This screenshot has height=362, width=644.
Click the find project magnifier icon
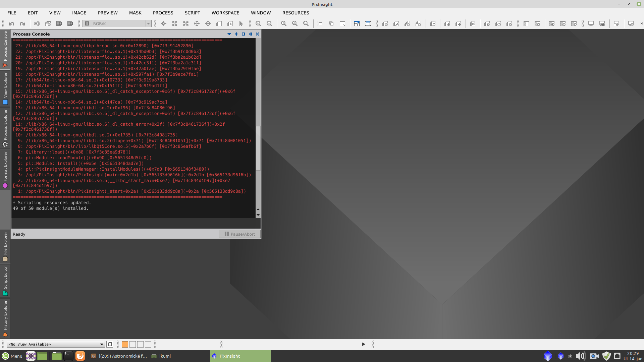tap(433, 24)
